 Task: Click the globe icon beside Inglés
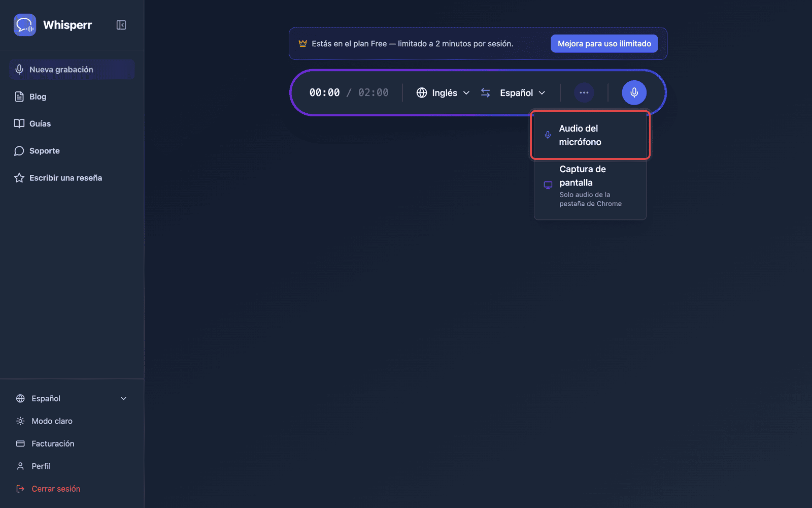(422, 93)
